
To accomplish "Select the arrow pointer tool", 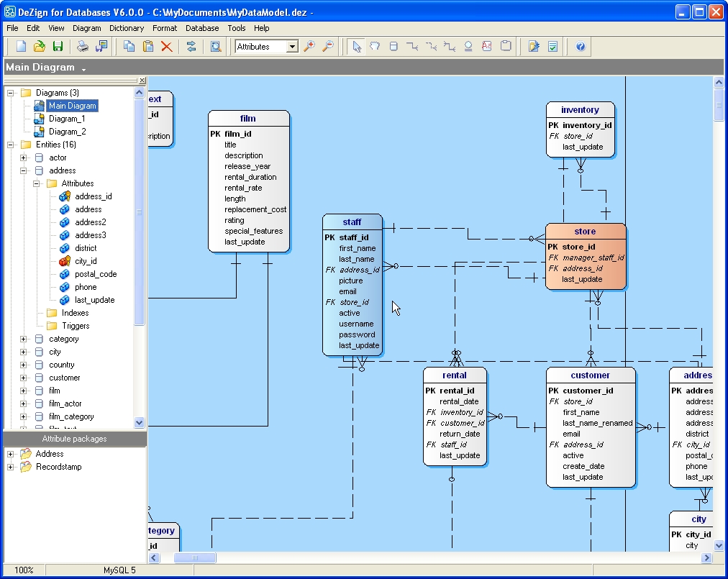I will coord(356,47).
